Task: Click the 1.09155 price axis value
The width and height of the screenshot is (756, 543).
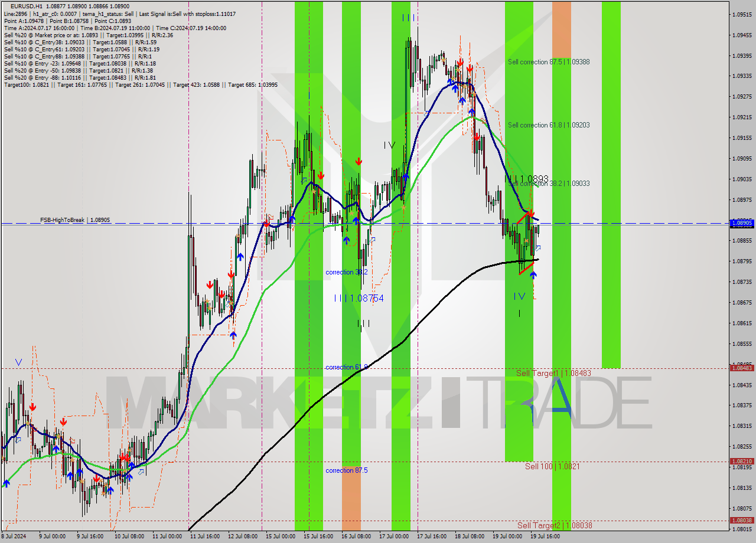Action: [x=741, y=138]
